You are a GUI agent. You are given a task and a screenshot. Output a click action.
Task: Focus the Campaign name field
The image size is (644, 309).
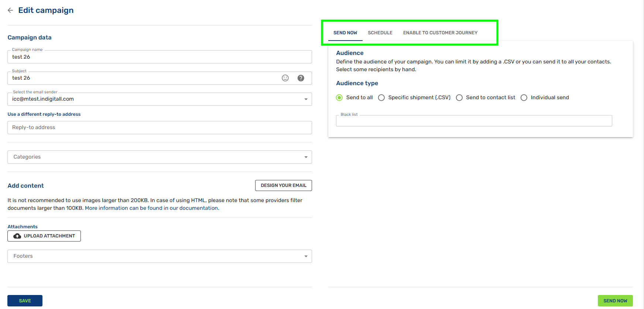160,57
